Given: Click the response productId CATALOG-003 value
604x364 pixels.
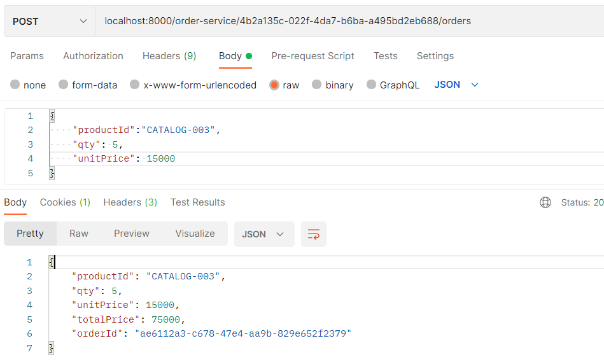Looking at the screenshot, I should (183, 277).
